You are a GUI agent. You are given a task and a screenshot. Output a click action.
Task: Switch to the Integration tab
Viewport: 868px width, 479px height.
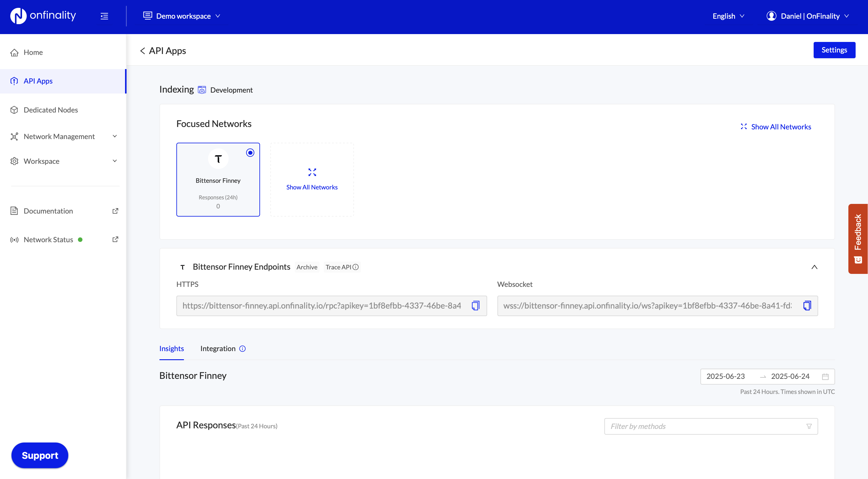[218, 348]
